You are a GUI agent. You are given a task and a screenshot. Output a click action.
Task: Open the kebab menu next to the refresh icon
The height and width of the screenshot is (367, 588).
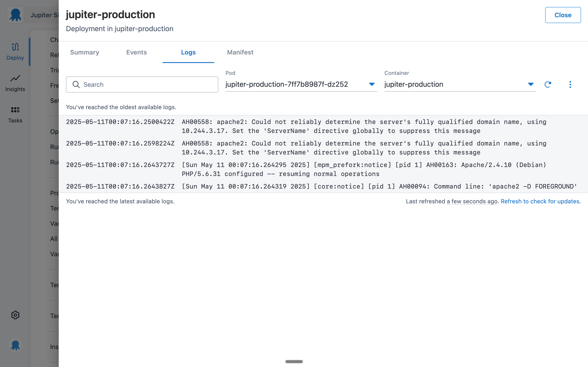click(570, 84)
